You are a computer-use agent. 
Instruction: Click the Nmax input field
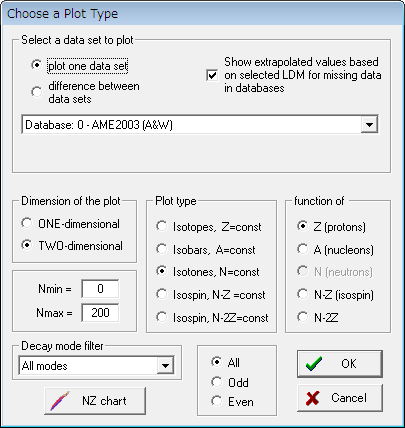pyautogui.click(x=100, y=313)
